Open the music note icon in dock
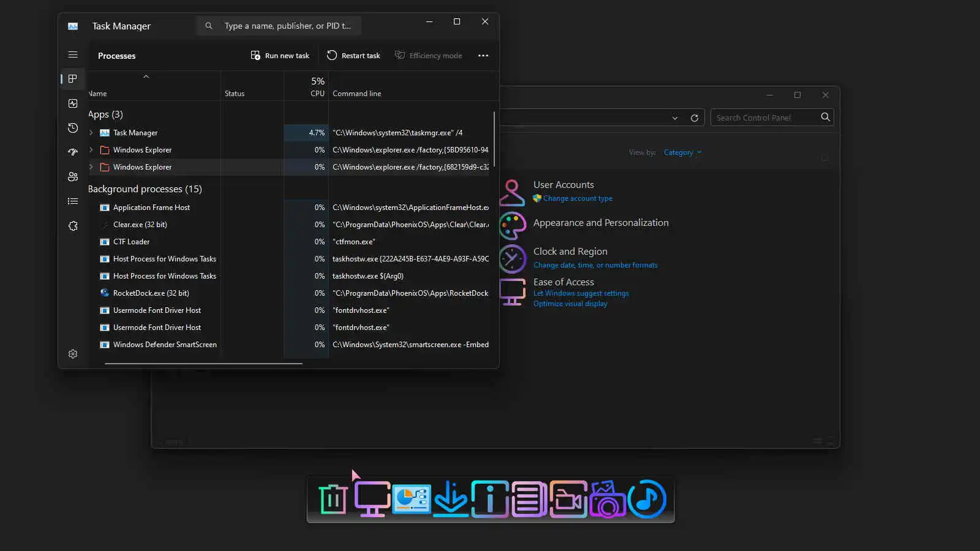This screenshot has height=551, width=980. click(x=647, y=500)
